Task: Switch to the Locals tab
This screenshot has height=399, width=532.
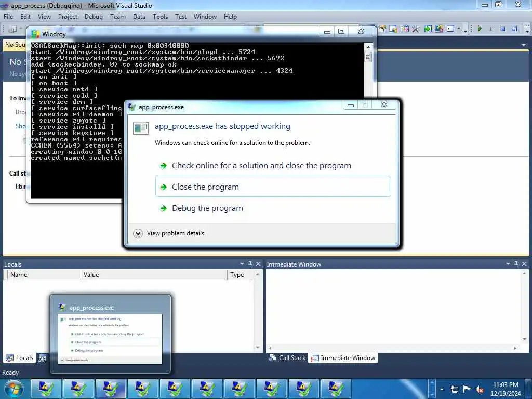Action: click(20, 358)
